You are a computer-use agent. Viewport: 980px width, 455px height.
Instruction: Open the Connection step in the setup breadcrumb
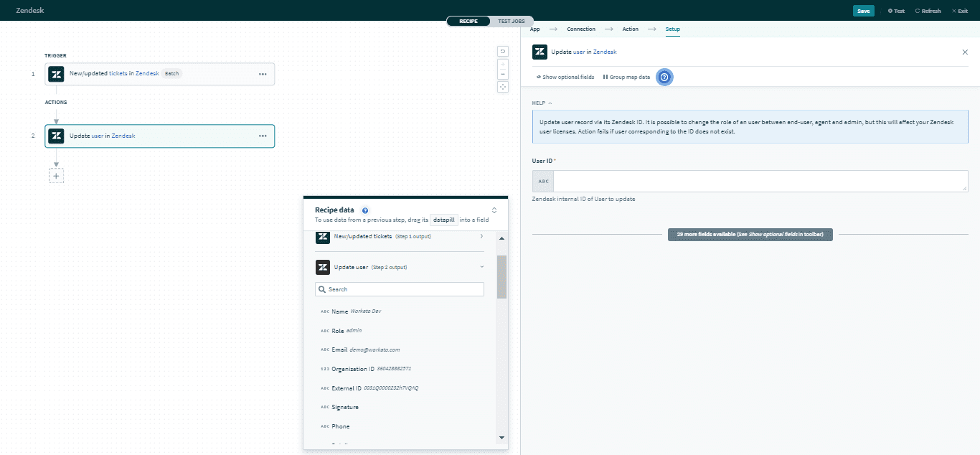coord(581,29)
